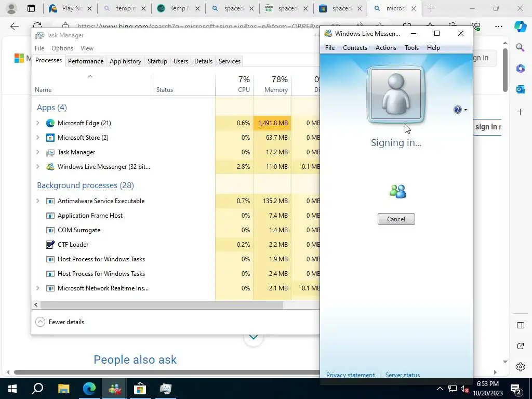
Task: Open Copilot icon in Edge sidebar
Action: (x=520, y=26)
